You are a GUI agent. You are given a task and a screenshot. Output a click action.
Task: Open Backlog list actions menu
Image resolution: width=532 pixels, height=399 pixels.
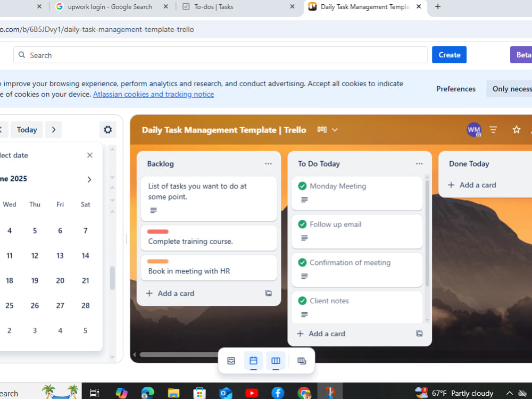(x=268, y=163)
